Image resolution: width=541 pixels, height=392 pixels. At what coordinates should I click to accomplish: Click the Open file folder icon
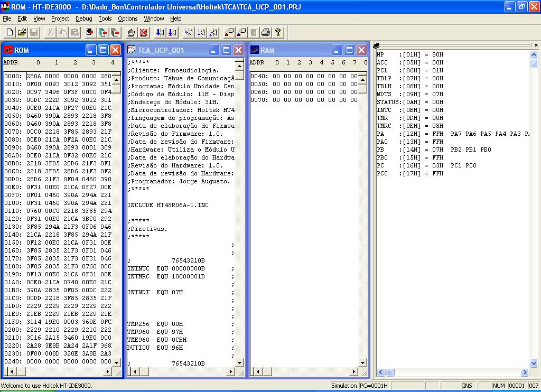click(x=22, y=32)
